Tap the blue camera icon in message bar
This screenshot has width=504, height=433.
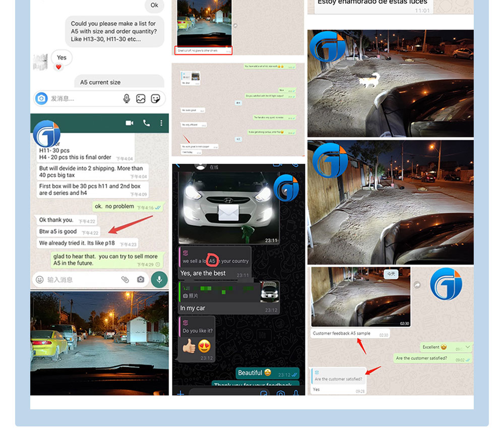[41, 98]
